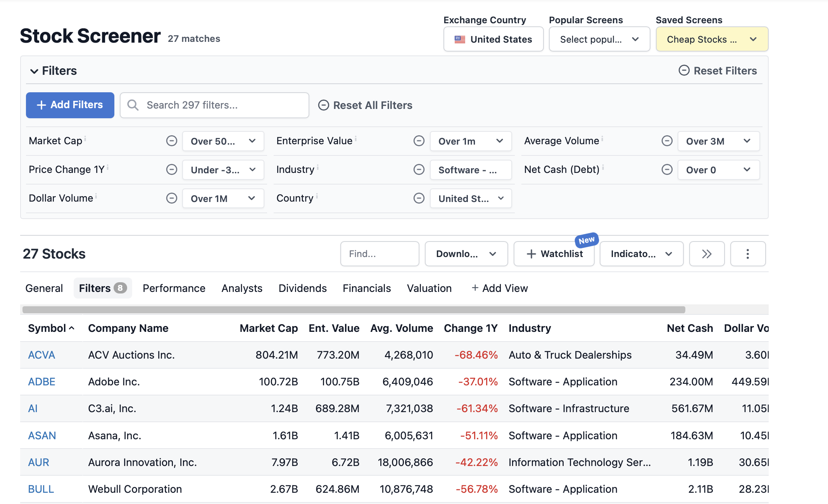
Task: Switch to the Performance tab
Action: [x=174, y=288]
